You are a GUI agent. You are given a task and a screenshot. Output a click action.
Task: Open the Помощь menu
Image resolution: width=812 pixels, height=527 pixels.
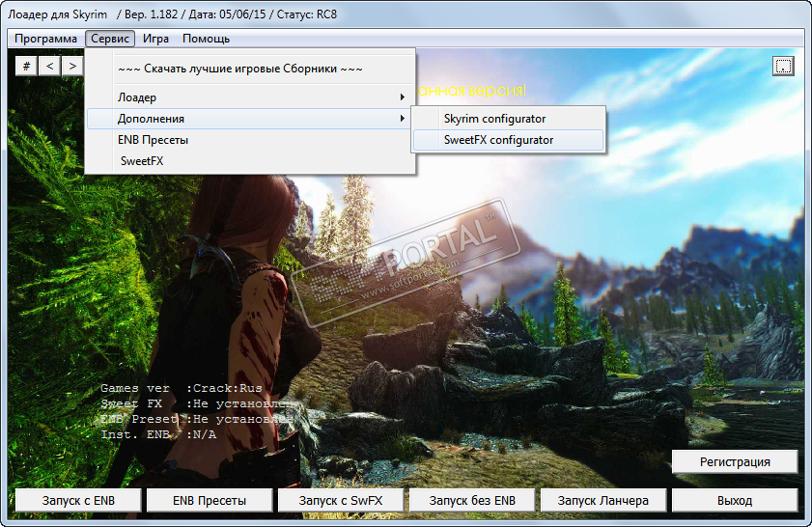pos(206,39)
